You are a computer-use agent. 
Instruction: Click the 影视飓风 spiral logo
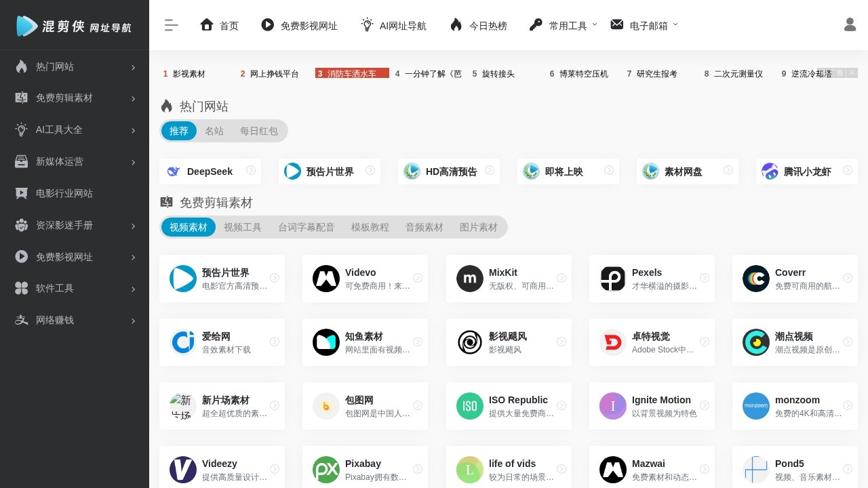pyautogui.click(x=470, y=342)
